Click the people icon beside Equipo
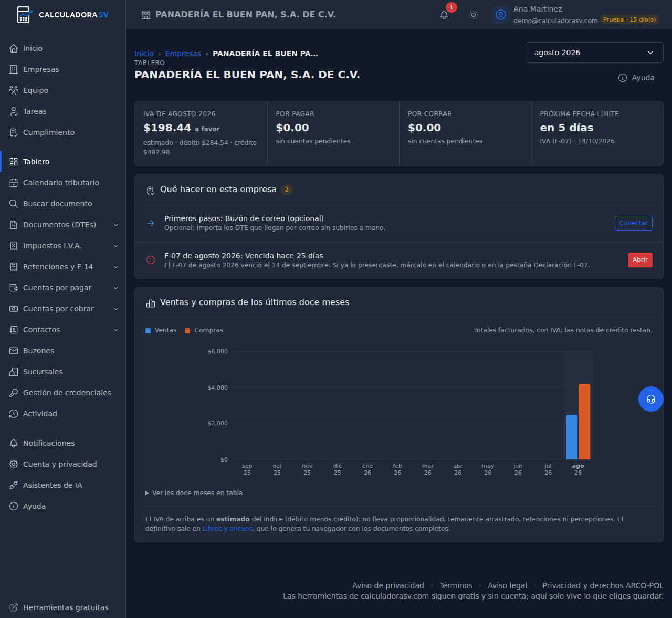Viewport: 672px width, 618px height. tap(14, 90)
